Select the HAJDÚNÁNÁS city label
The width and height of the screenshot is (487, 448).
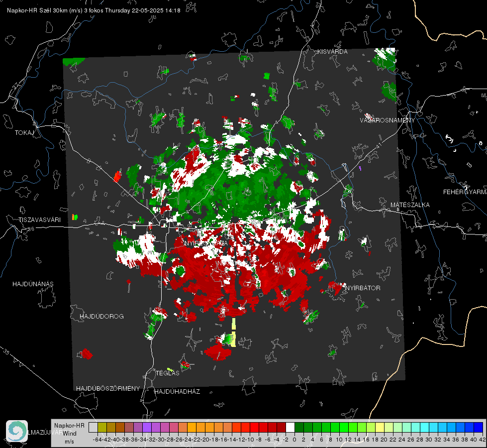pyautogui.click(x=33, y=284)
